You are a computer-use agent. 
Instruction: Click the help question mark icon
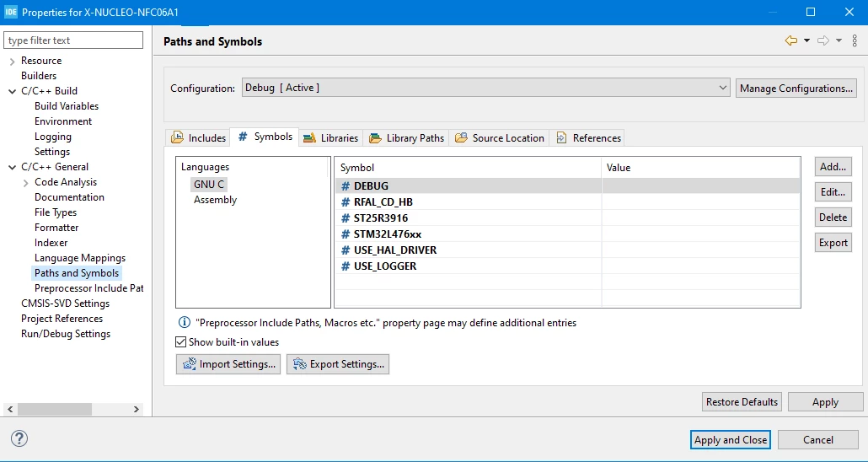tap(19, 439)
